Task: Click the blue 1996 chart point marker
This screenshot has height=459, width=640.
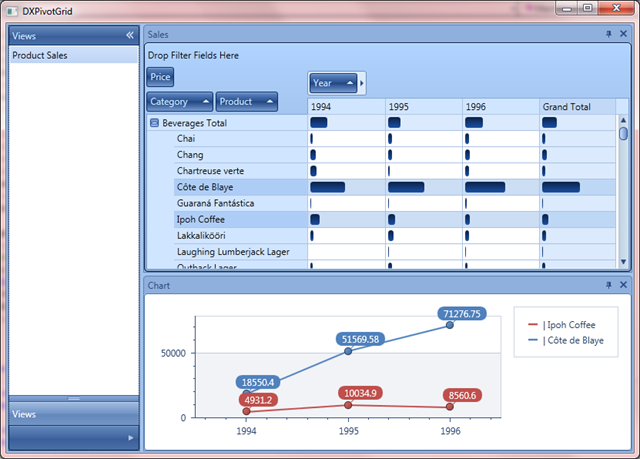Action: 450,325
